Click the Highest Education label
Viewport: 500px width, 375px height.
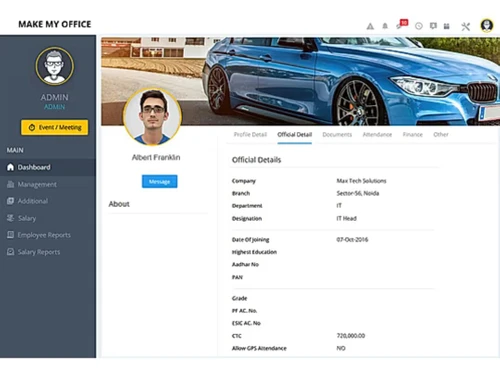coord(254,252)
